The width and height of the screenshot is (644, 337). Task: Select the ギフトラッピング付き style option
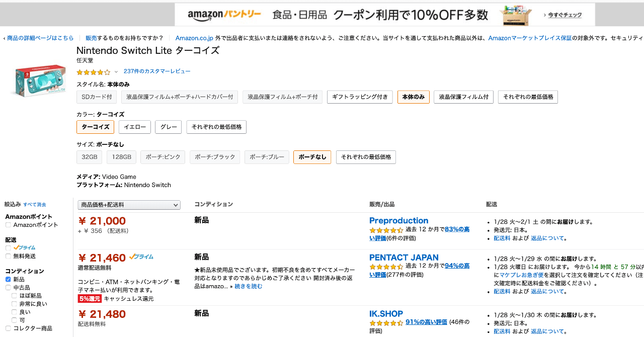click(x=360, y=97)
